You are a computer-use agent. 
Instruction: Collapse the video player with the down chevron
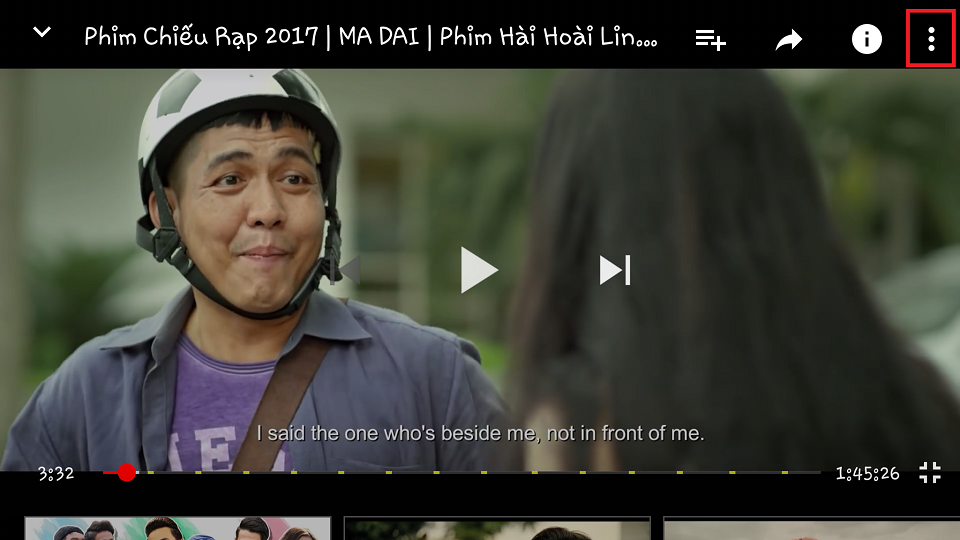pyautogui.click(x=42, y=32)
